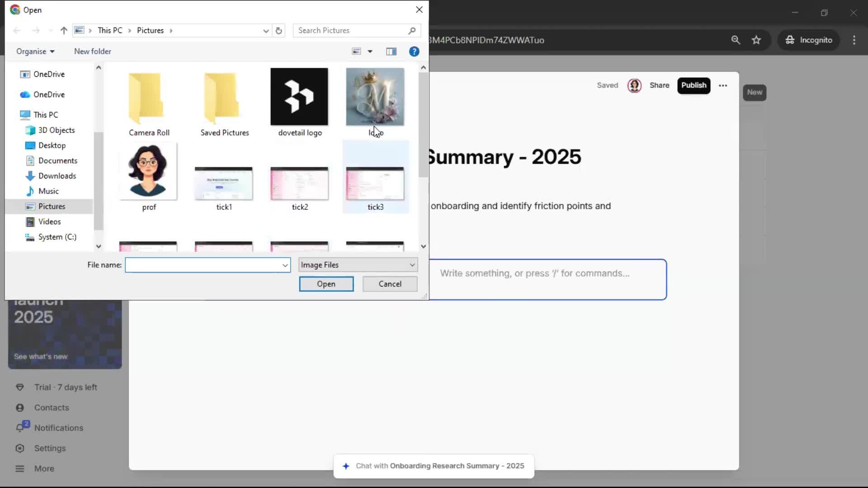Click the Up one level arrow

point(64,31)
